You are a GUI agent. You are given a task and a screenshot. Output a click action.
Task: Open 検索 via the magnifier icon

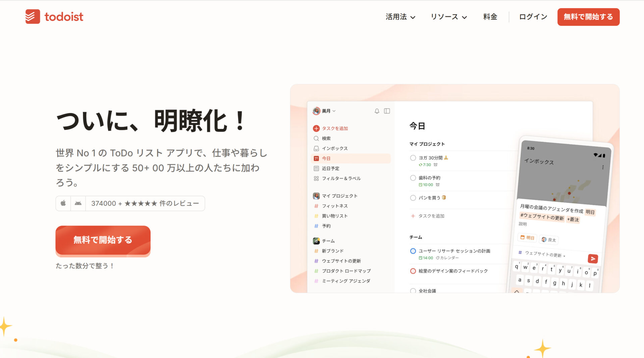pyautogui.click(x=316, y=138)
